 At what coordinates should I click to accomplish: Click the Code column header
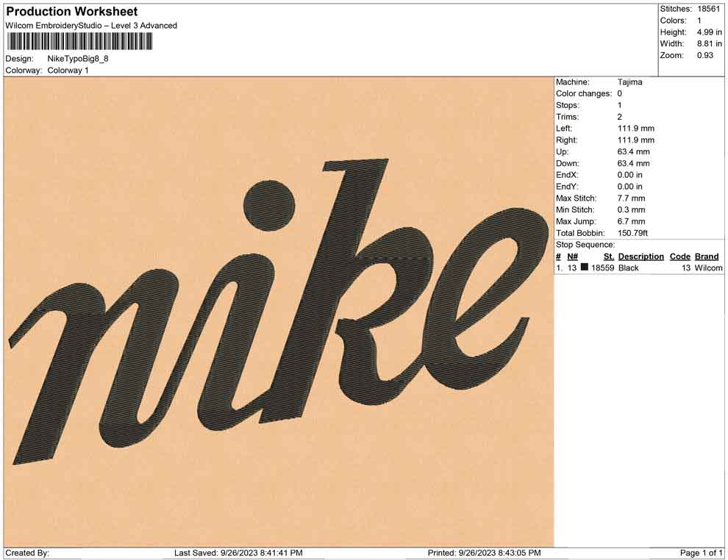(x=679, y=256)
